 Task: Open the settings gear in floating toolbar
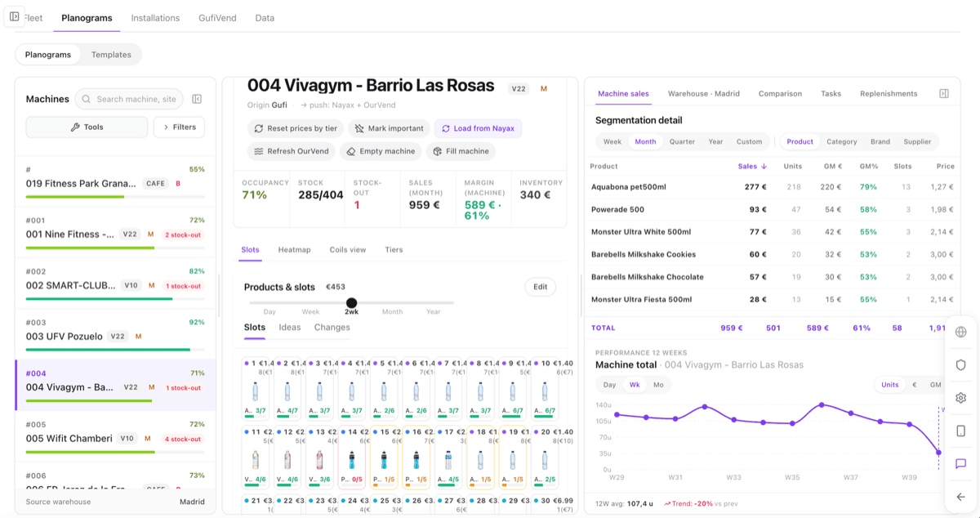961,398
